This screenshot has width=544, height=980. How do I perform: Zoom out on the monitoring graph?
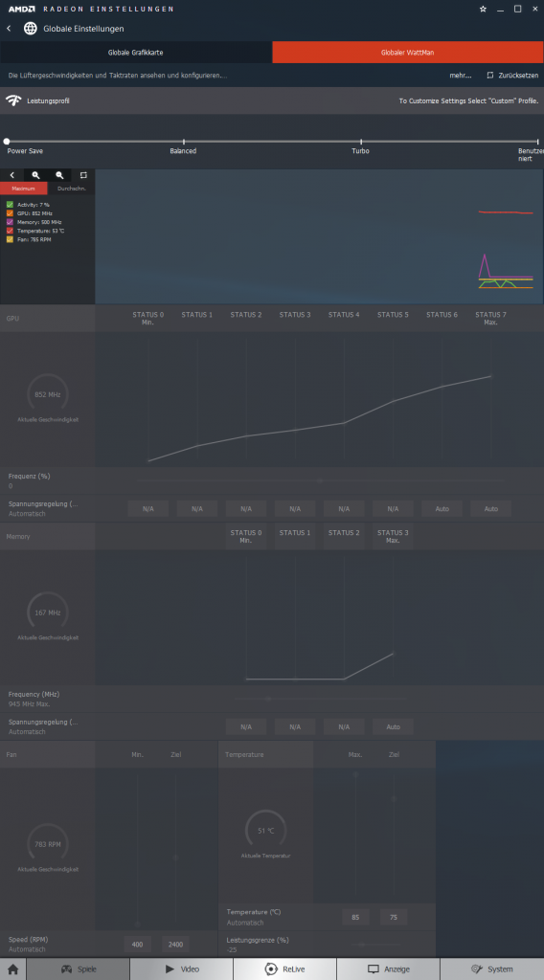pyautogui.click(x=59, y=176)
